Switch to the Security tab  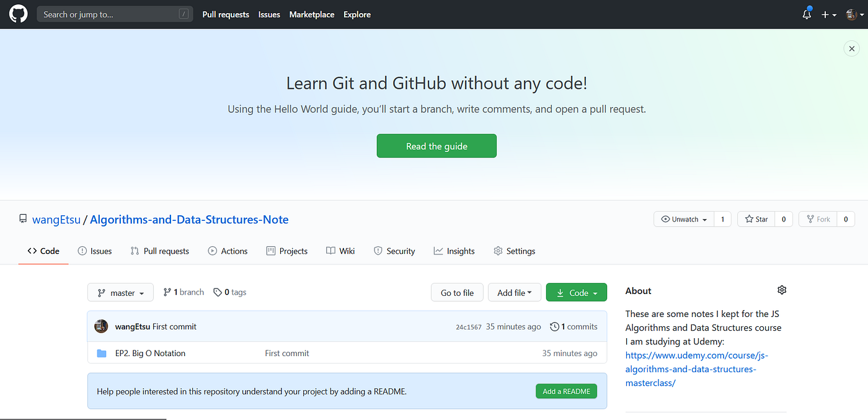(394, 251)
